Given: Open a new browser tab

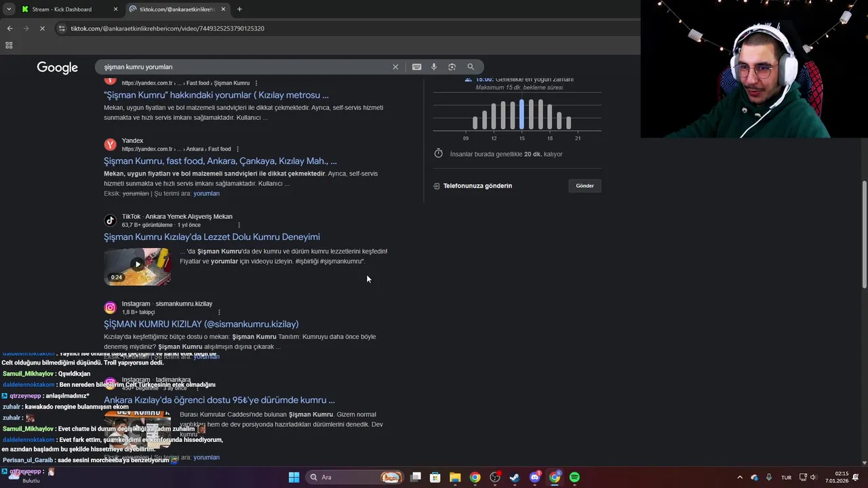Looking at the screenshot, I should (x=239, y=9).
